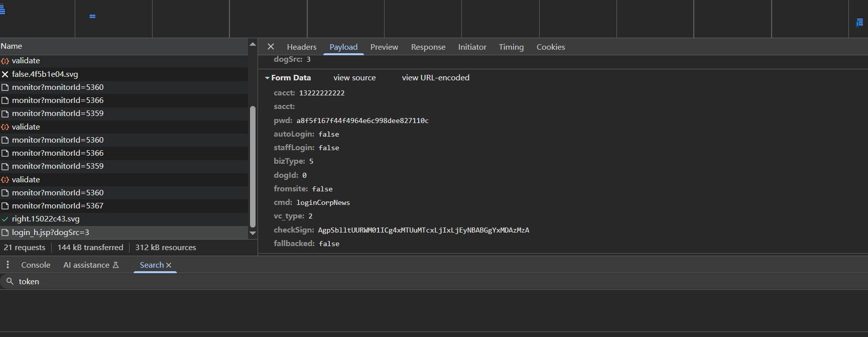868x337 pixels.
Task: Close the request details panel
Action: coord(271,47)
